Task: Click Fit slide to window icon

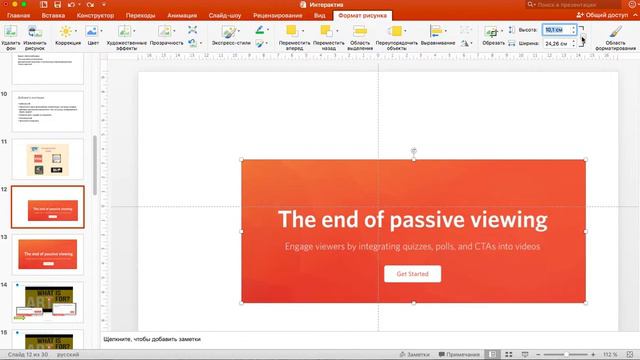Action: [630, 354]
